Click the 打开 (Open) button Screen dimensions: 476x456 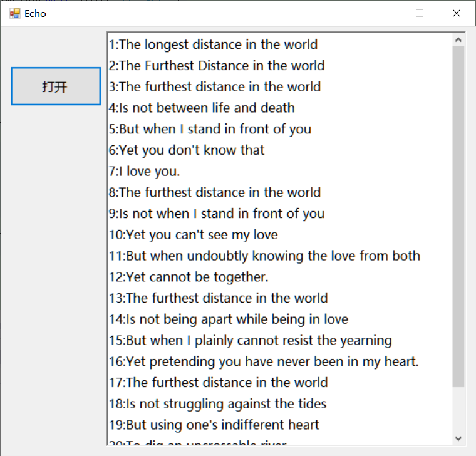tap(56, 86)
